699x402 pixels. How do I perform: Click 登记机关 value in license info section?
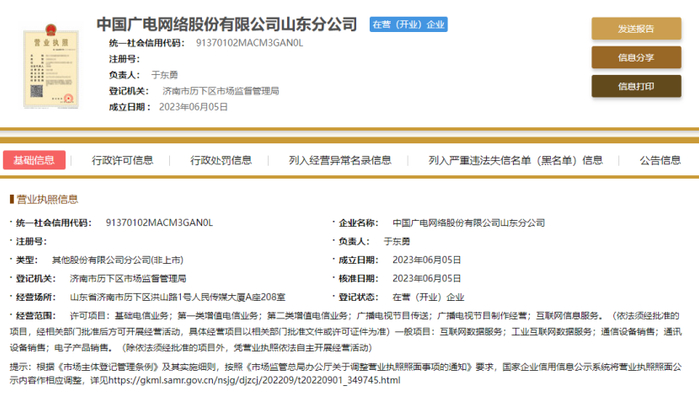tap(128, 279)
